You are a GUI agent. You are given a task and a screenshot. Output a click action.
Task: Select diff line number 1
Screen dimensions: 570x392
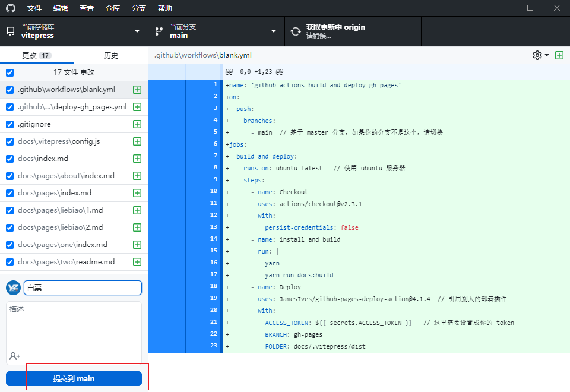pyautogui.click(x=215, y=84)
